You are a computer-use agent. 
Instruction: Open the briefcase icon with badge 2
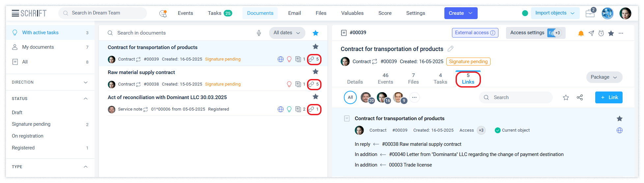(590, 13)
